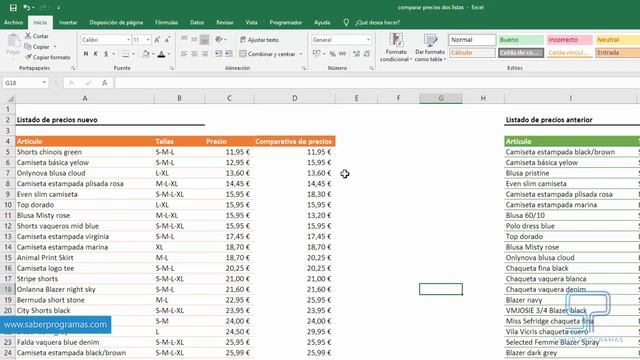Click the ¿Qué desea hacer? search box
The width and height of the screenshot is (640, 360).
[x=378, y=22]
